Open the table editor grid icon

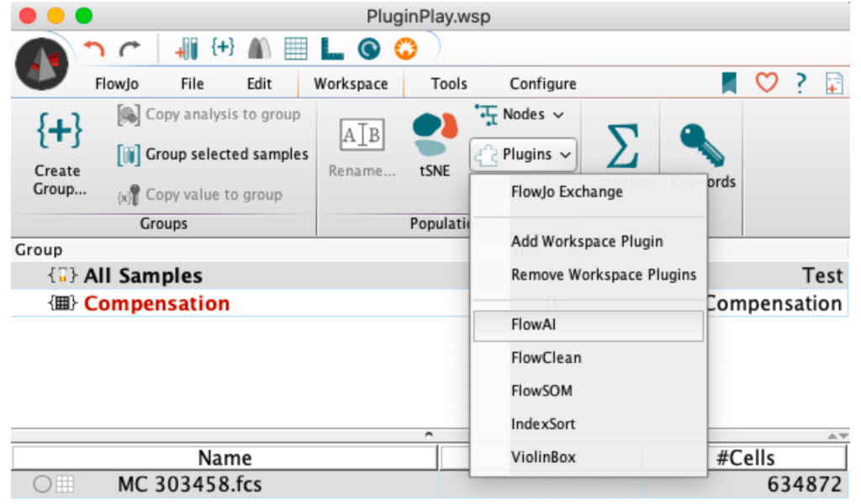click(x=295, y=50)
